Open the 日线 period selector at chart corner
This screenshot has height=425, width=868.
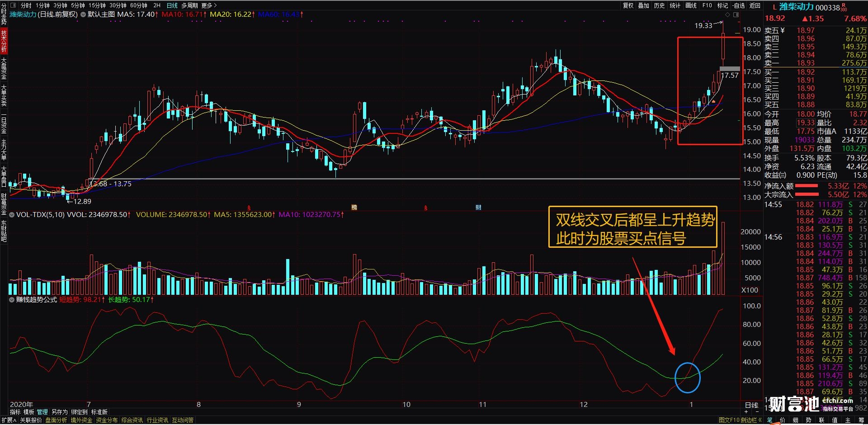click(751, 405)
